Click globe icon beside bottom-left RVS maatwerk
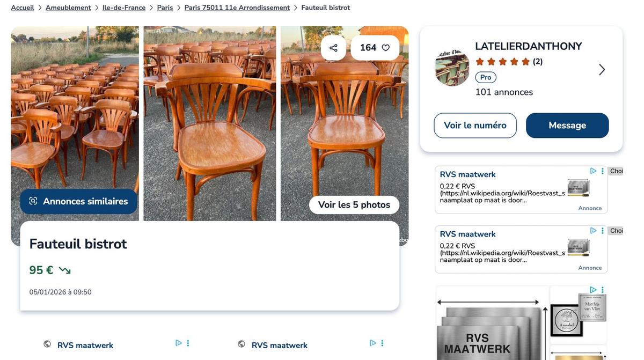Viewport: 644px width, 360px height. [x=47, y=344]
